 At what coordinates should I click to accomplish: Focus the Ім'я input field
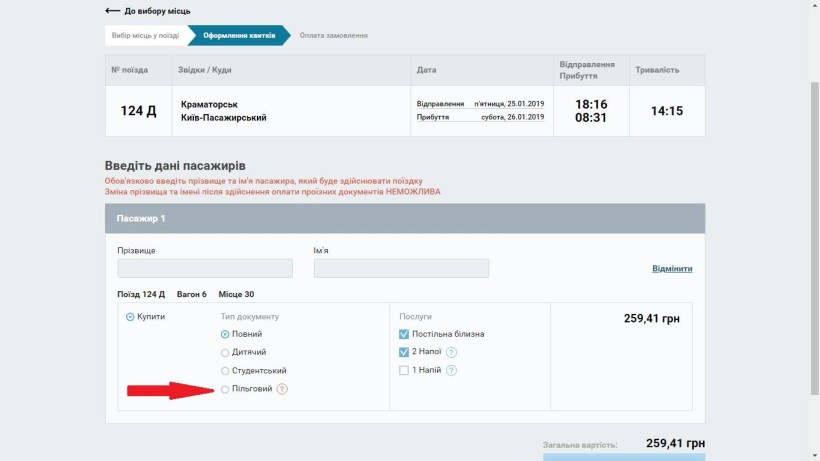(401, 268)
